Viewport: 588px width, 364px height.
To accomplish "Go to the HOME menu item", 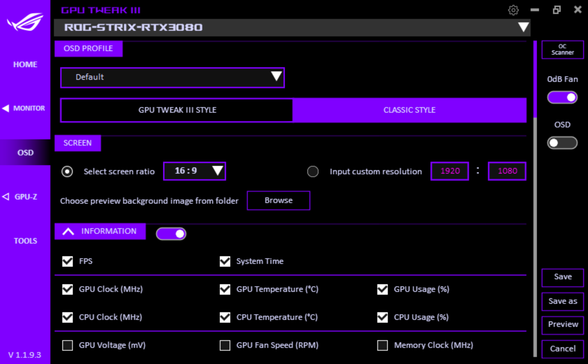I will click(25, 64).
